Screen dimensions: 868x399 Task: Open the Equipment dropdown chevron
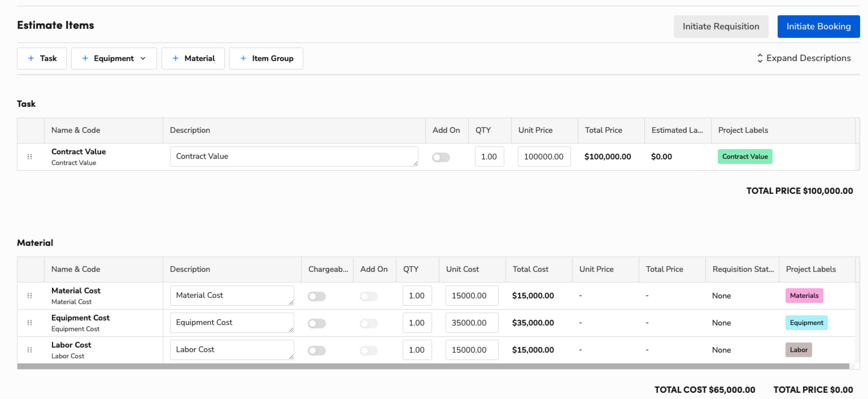[x=143, y=58]
